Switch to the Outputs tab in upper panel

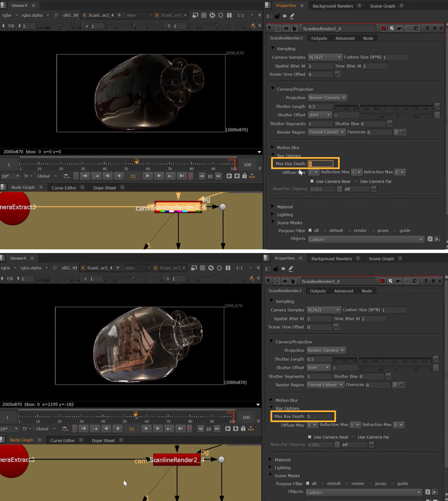tap(319, 38)
